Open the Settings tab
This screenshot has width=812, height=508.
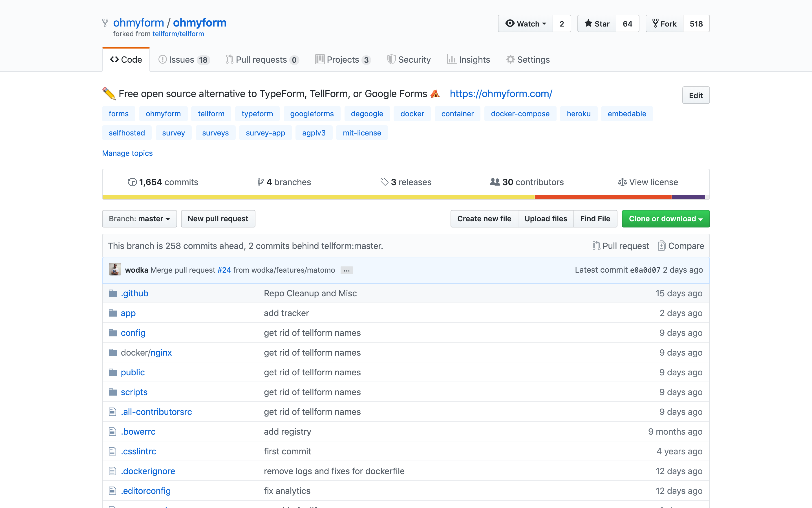tap(528, 60)
